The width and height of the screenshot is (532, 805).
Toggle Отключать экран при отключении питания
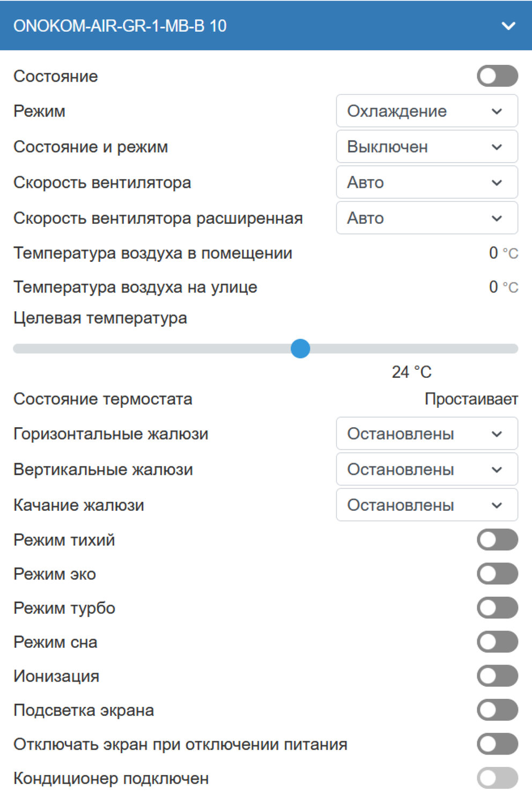pos(497,744)
